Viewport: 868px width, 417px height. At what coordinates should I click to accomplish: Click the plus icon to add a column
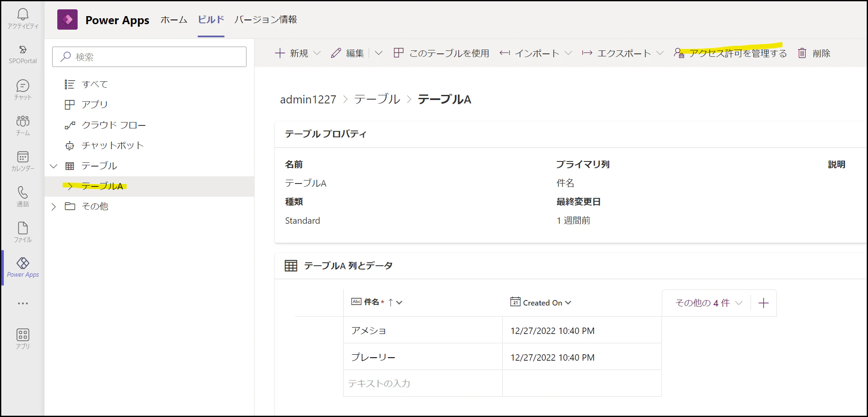[x=764, y=303]
